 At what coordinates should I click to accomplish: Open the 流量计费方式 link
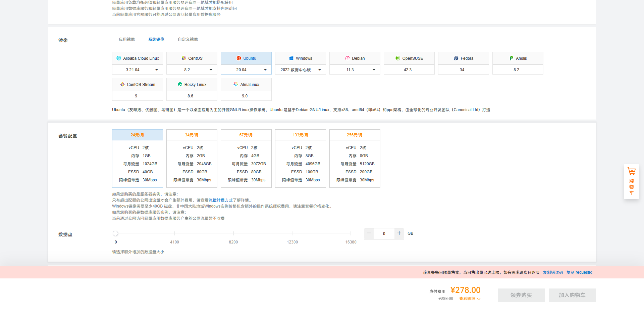(221, 200)
